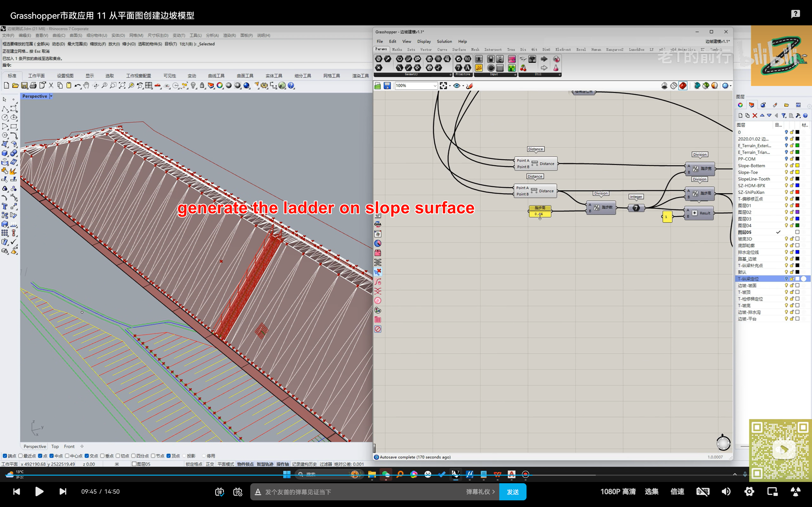This screenshot has width=812, height=507.
Task: Save the Grasshopper document via floppy icon
Action: (387, 86)
